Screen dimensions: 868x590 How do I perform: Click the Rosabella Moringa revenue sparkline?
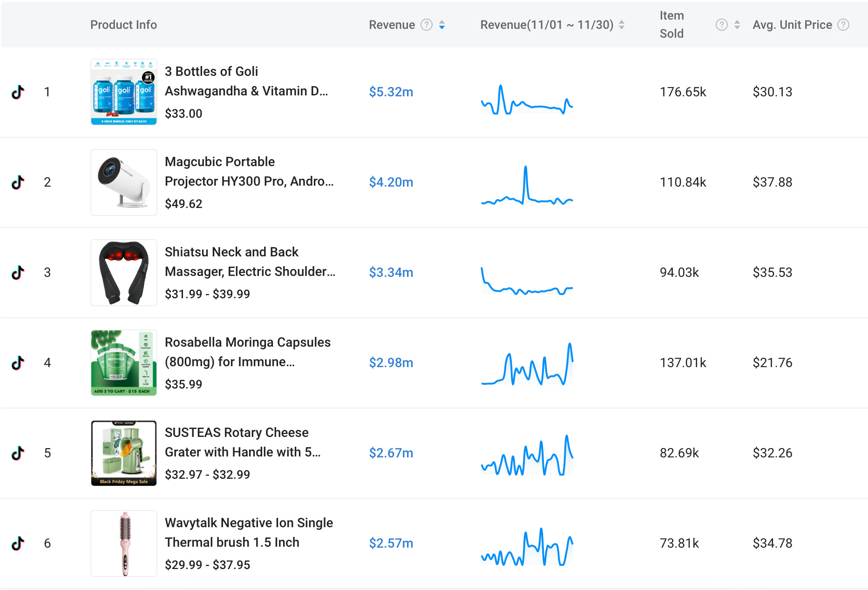coord(527,364)
